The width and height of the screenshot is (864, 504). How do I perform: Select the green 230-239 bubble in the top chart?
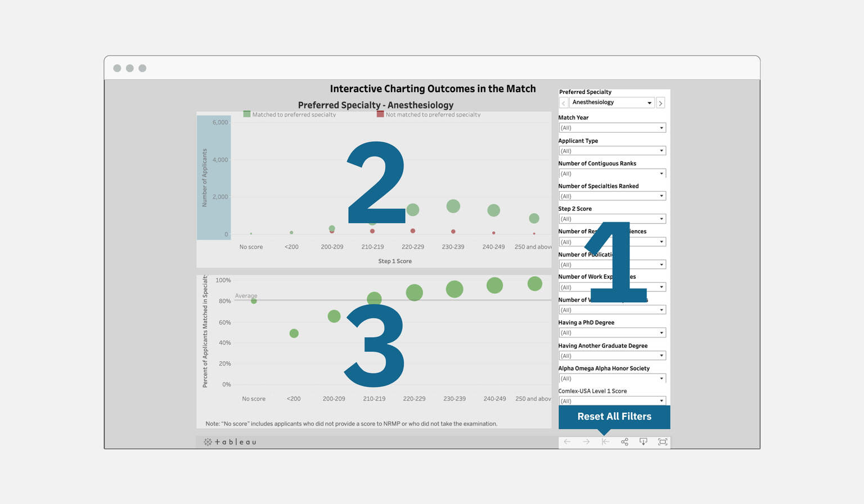453,206
